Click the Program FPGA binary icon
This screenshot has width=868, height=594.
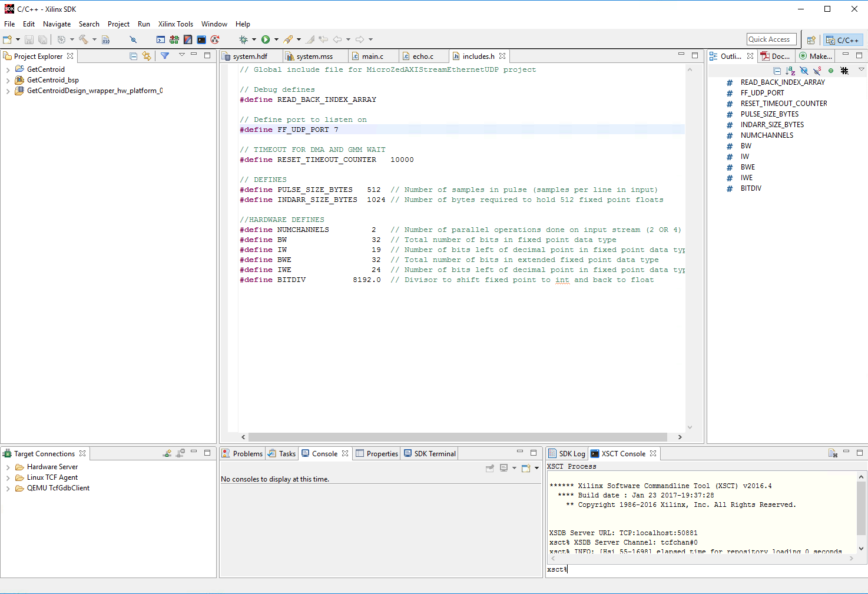(x=106, y=39)
